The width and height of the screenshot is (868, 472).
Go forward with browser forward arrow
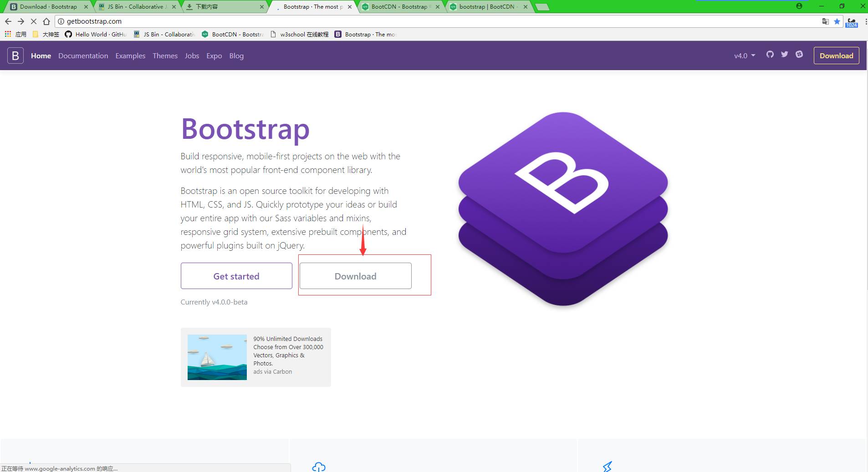tap(21, 21)
